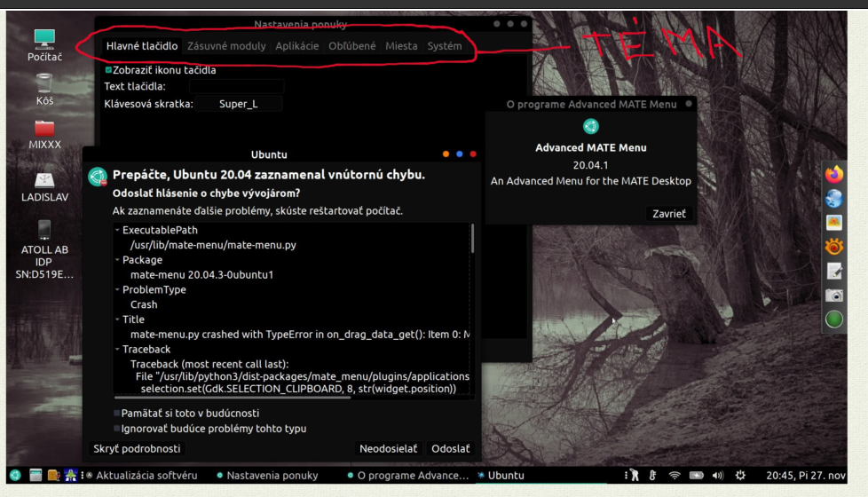Viewport: 868px width, 497px height.
Task: Uncheck 'Zobraziť ikonu tačidla' checkbox
Action: click(x=108, y=70)
